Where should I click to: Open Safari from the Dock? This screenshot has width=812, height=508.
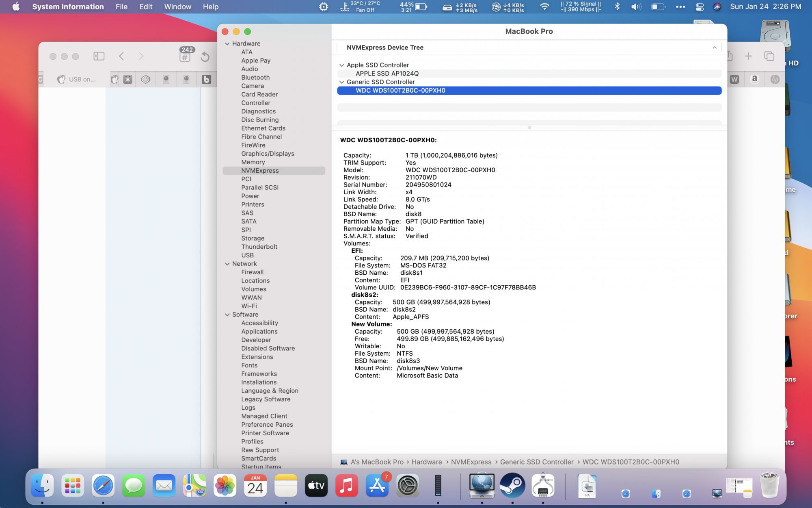(103, 485)
